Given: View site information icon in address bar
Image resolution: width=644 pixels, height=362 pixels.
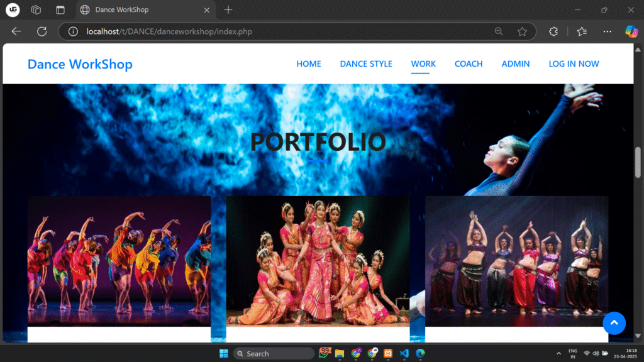Looking at the screenshot, I should (x=73, y=31).
